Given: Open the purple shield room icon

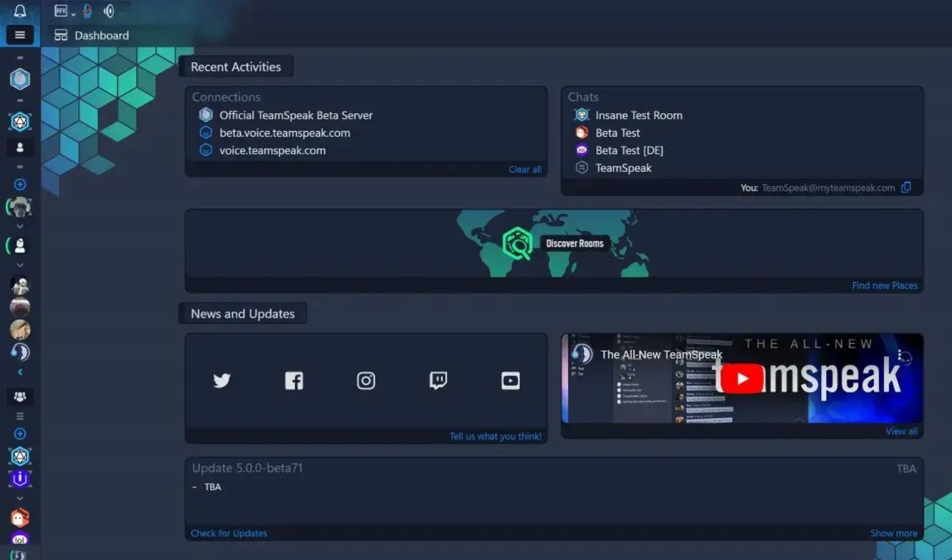Looking at the screenshot, I should [x=20, y=479].
